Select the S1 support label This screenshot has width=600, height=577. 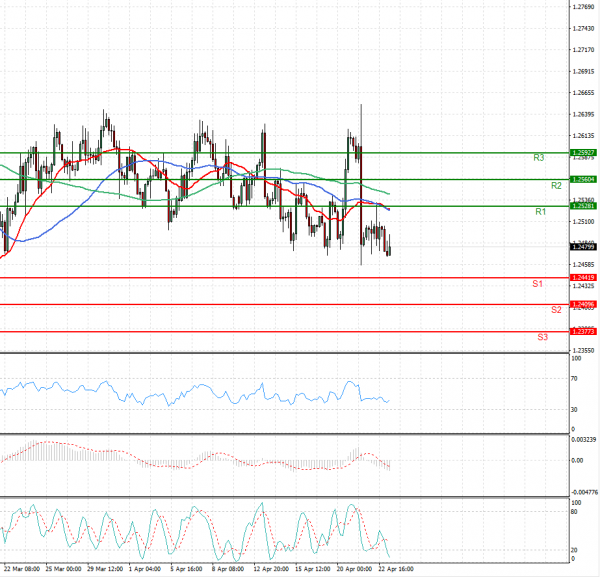537,284
